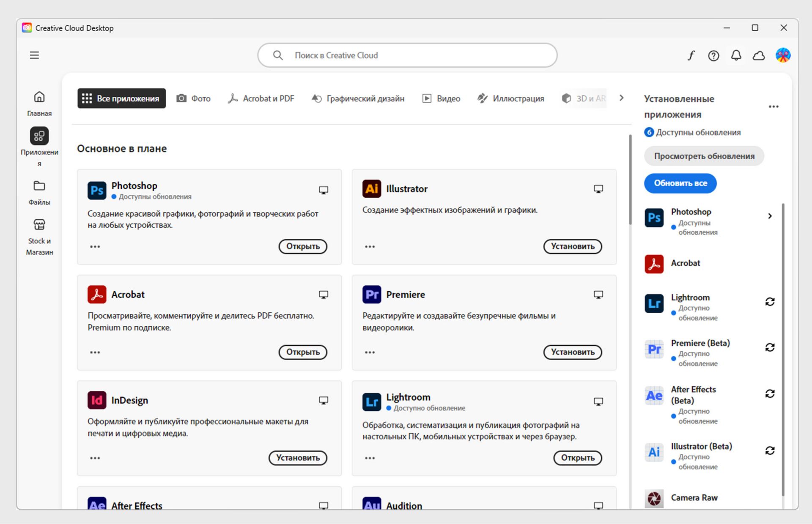The width and height of the screenshot is (812, 524).
Task: Click Установить on the Premiere card
Action: (573, 352)
